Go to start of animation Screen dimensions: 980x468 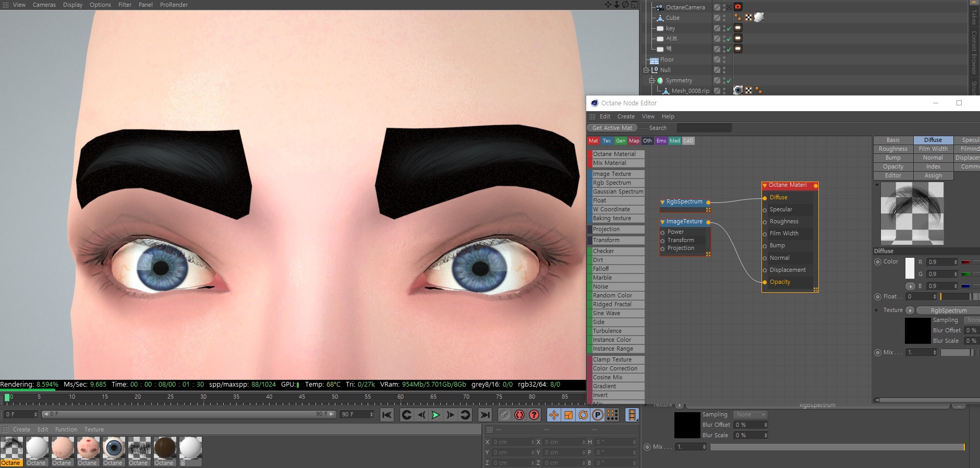pyautogui.click(x=386, y=415)
